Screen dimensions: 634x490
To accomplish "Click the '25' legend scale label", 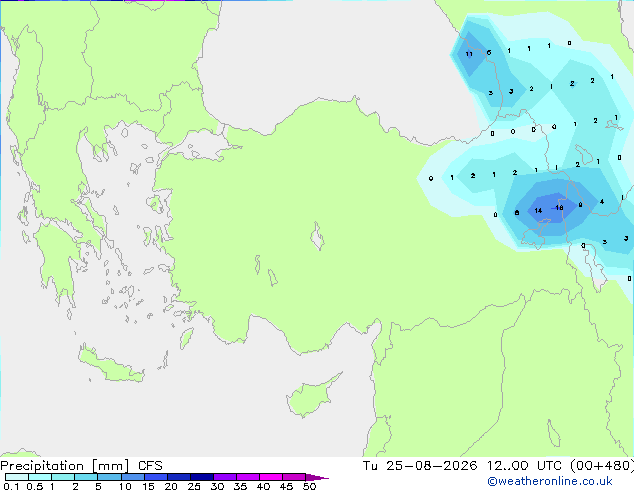I will point(194,486).
